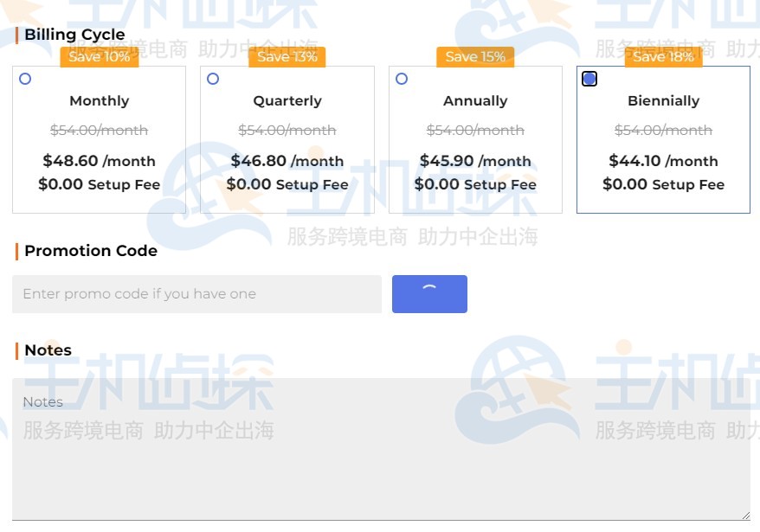Click the Monthly plan title
Screen dimensions: 760x532
[x=99, y=101]
